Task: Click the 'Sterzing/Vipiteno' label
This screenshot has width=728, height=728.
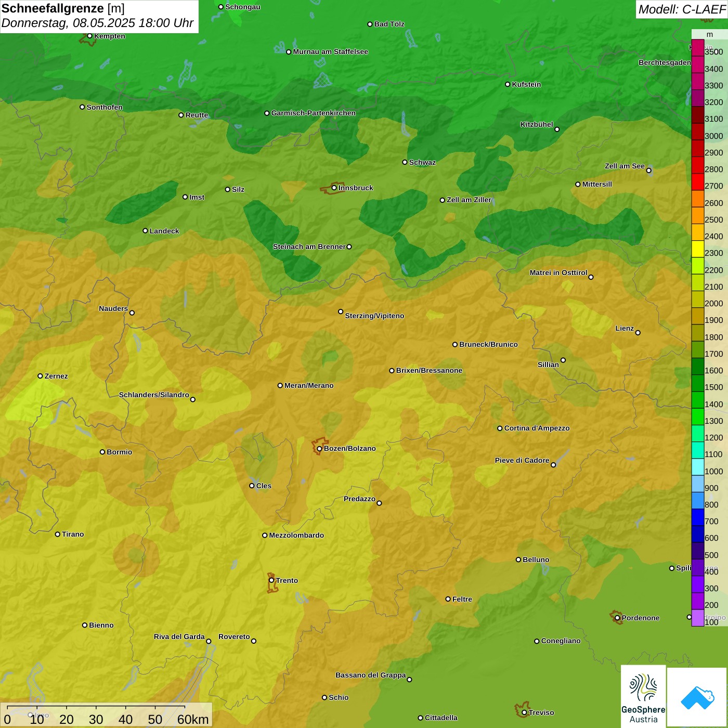Action: pos(374,316)
